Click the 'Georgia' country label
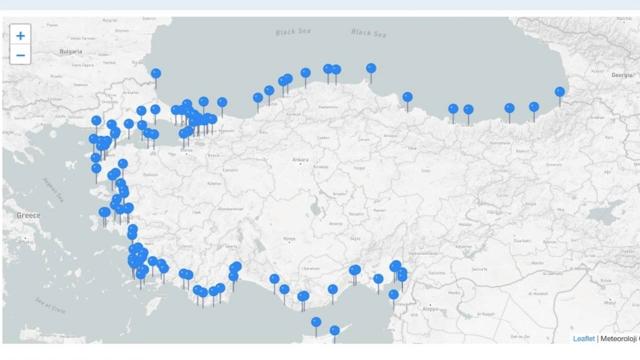Image resolution: width=640 pixels, height=360 pixels. (x=622, y=75)
